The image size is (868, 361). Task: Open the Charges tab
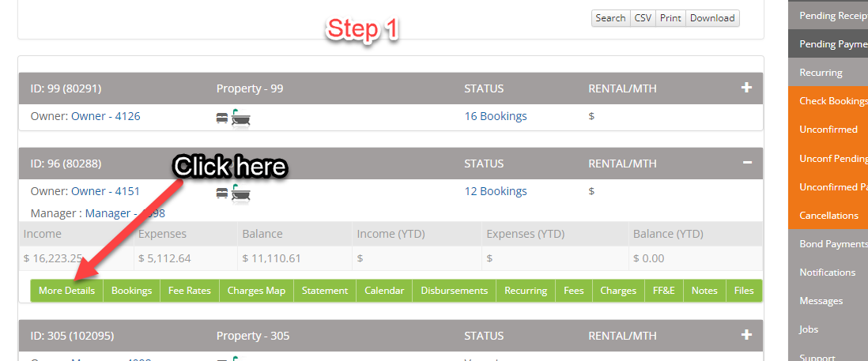point(618,291)
